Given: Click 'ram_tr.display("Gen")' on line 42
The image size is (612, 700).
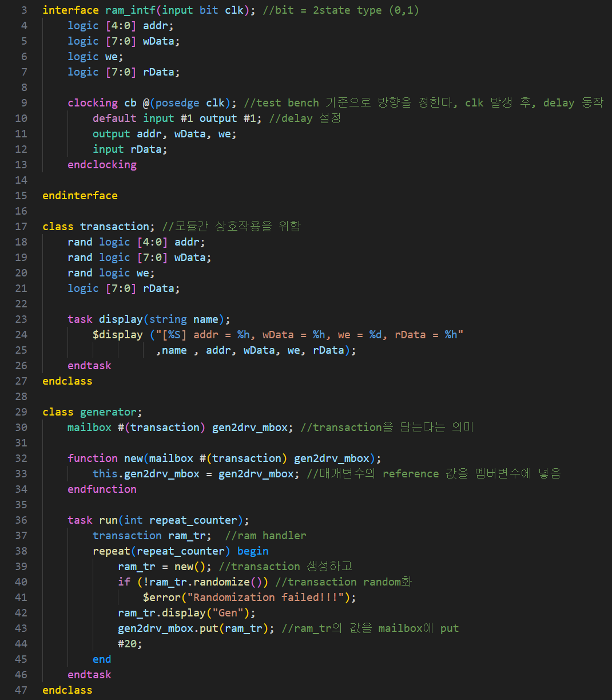Looking at the screenshot, I should tap(184, 613).
